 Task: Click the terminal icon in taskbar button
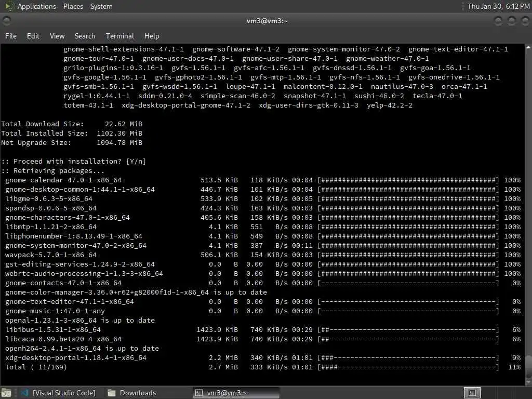coord(199,393)
